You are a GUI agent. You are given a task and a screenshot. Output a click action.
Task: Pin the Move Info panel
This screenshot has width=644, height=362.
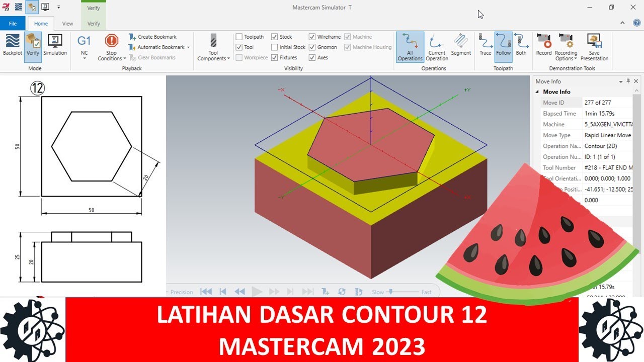[x=628, y=81]
